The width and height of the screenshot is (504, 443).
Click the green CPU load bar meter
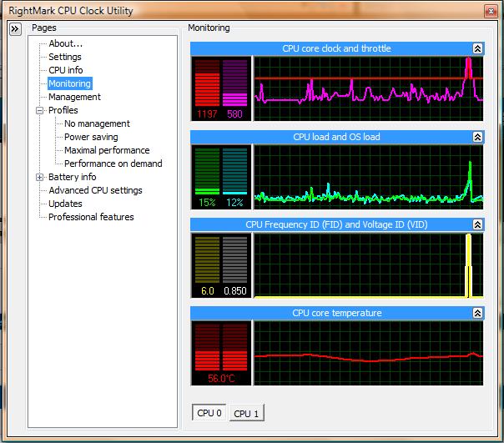[x=207, y=171]
